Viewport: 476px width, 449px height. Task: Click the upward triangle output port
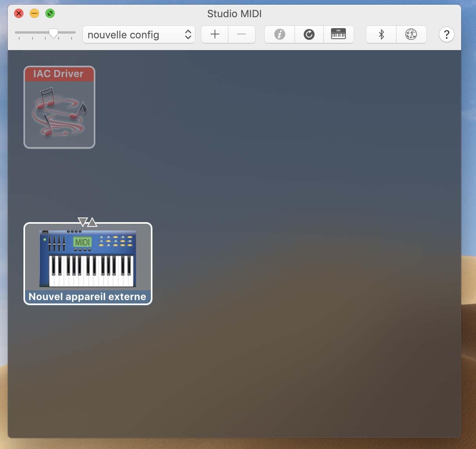click(92, 222)
